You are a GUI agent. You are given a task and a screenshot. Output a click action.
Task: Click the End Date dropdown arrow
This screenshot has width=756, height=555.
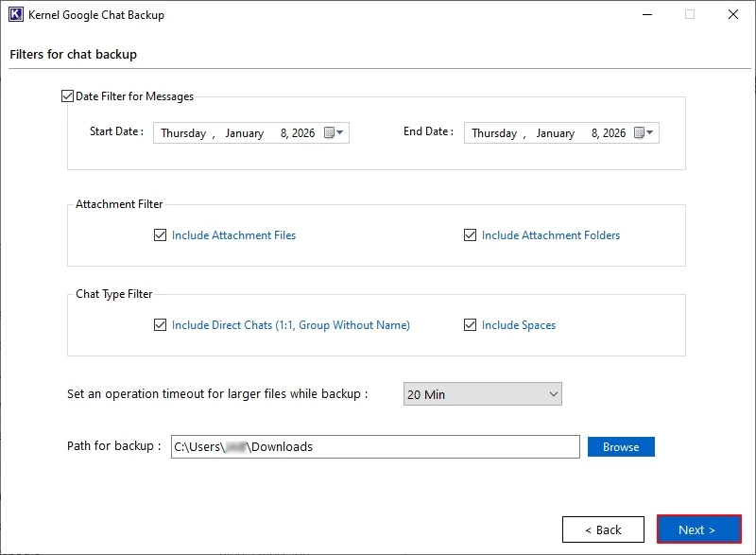pos(650,133)
